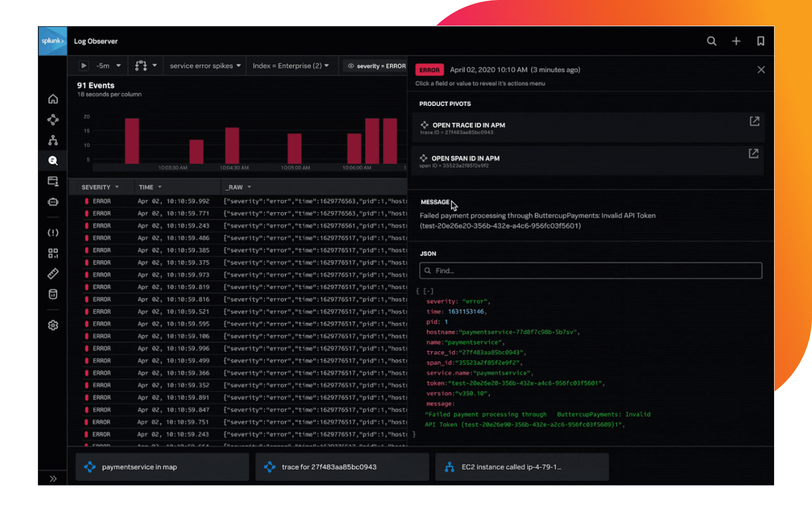
Task: Open Settings with the gear icon
Action: tap(53, 325)
